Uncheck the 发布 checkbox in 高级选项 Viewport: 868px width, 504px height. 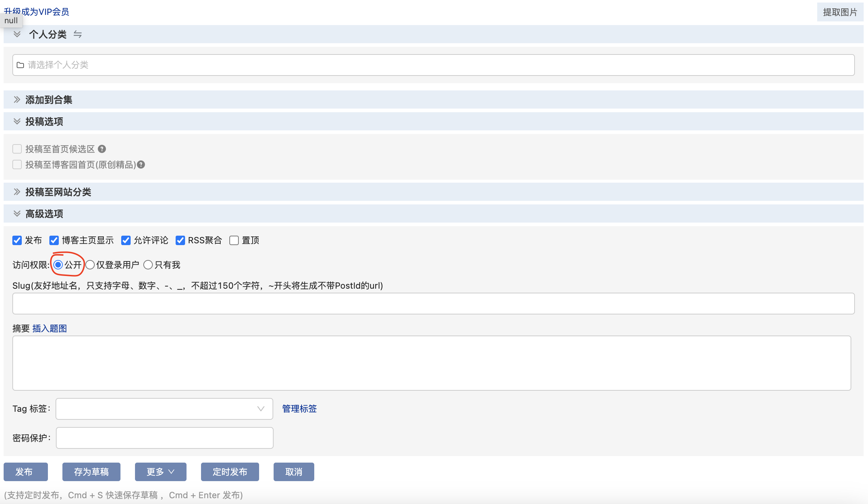coord(17,240)
